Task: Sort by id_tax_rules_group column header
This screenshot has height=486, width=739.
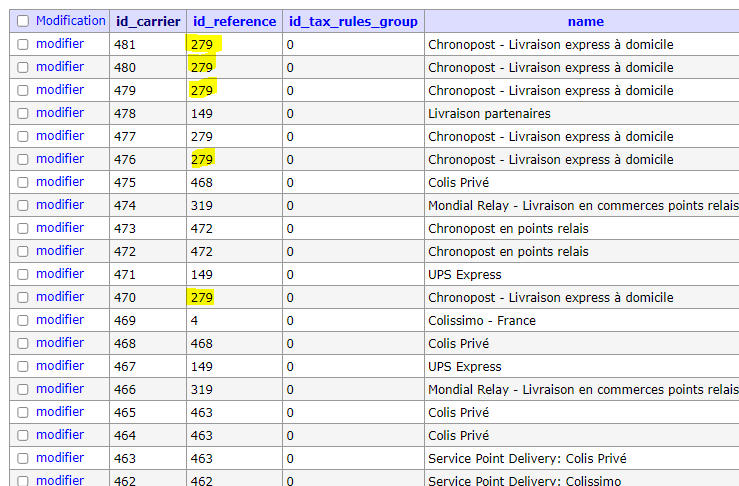Action: [353, 21]
